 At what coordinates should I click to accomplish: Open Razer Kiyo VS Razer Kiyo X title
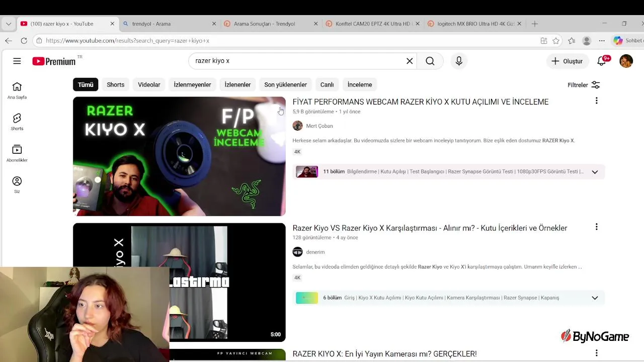click(430, 228)
